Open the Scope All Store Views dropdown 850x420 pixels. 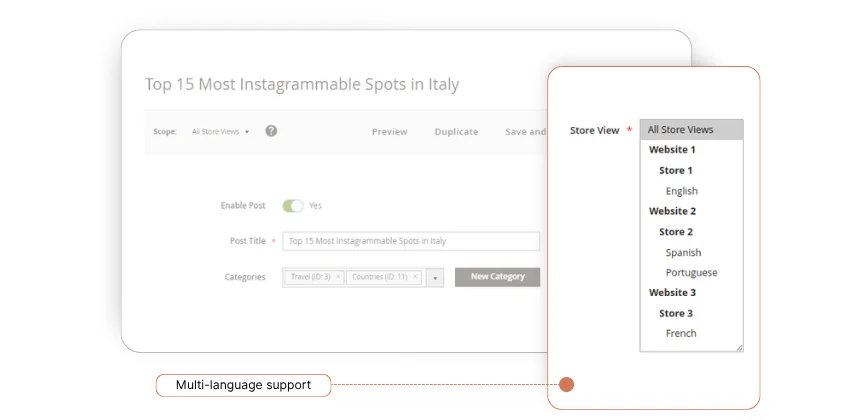[x=221, y=132]
